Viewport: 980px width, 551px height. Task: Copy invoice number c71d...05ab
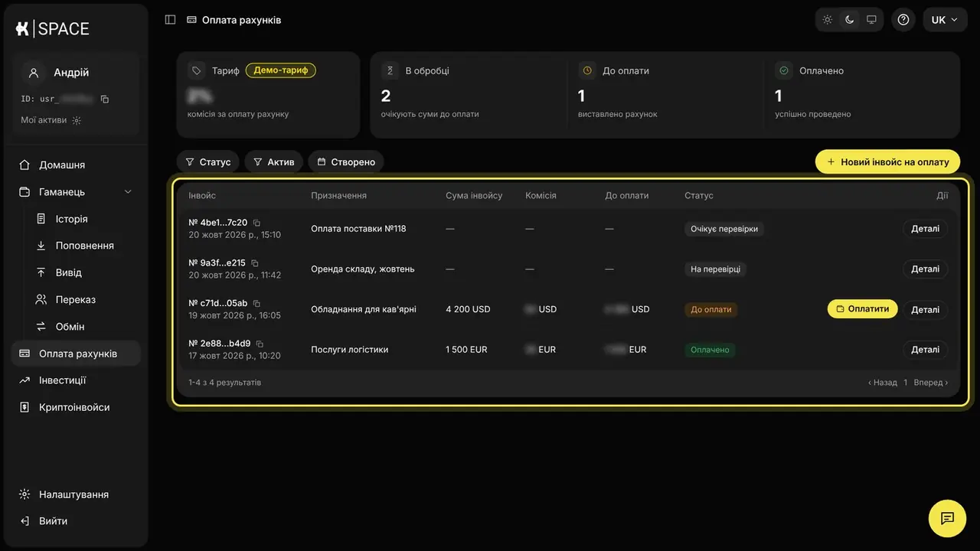tap(256, 304)
